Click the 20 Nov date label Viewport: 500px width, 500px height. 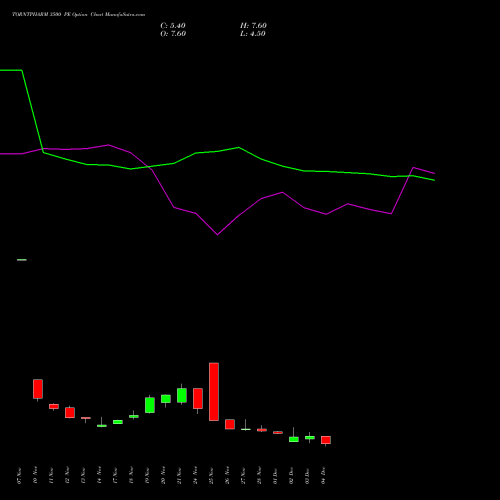pyautogui.click(x=163, y=476)
